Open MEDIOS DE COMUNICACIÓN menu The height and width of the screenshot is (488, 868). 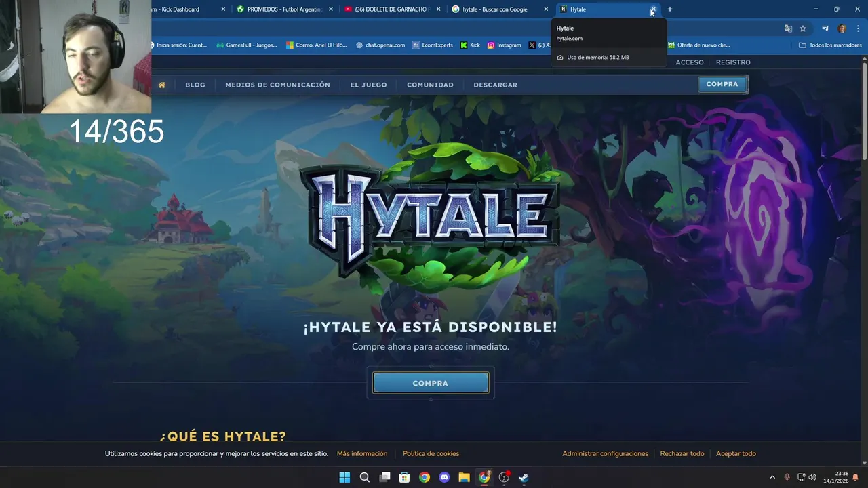coord(277,85)
